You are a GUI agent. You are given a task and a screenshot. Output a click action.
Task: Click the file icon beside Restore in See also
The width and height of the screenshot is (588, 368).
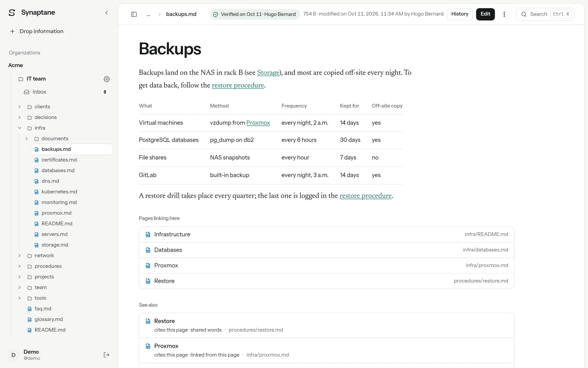tap(148, 321)
